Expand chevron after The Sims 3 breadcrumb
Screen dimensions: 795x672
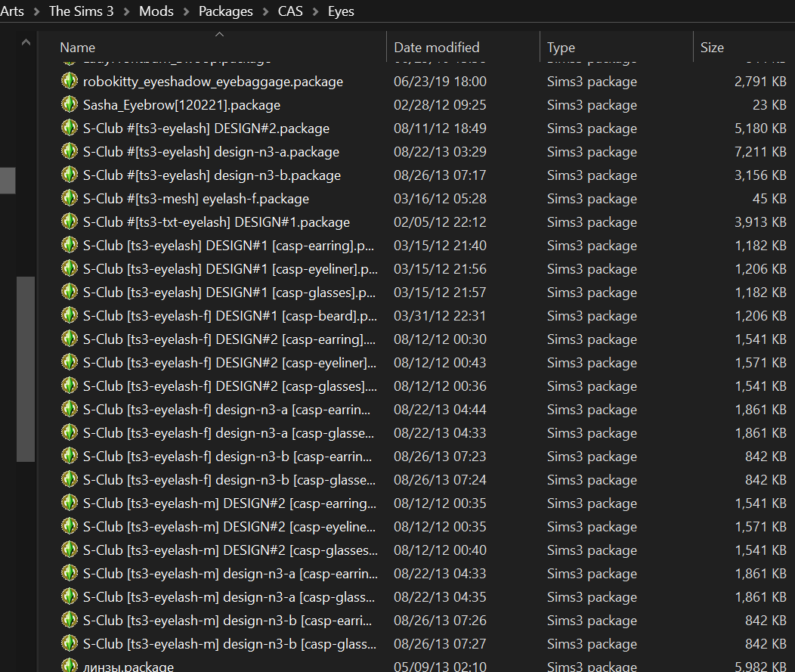(x=127, y=11)
